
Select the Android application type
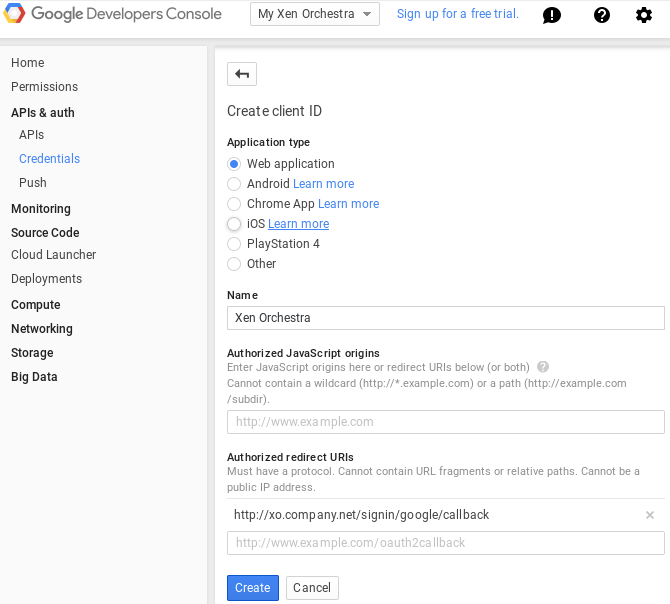click(234, 184)
